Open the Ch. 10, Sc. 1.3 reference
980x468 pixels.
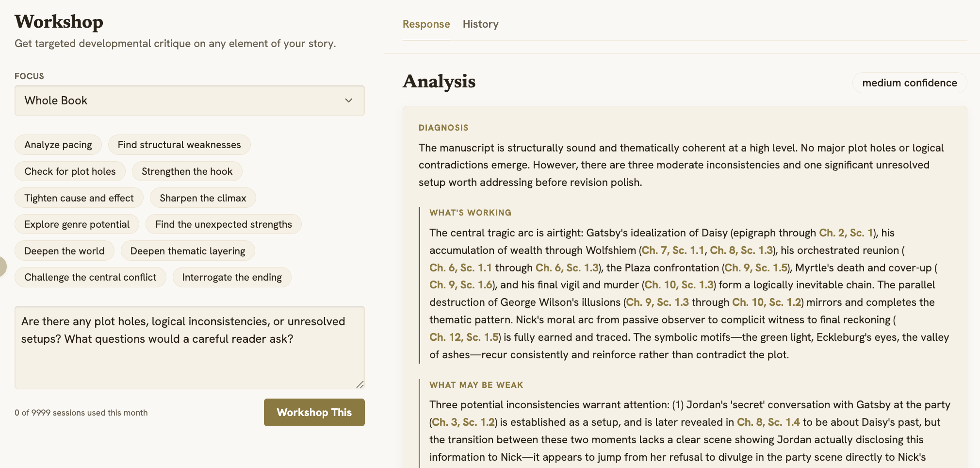point(679,285)
